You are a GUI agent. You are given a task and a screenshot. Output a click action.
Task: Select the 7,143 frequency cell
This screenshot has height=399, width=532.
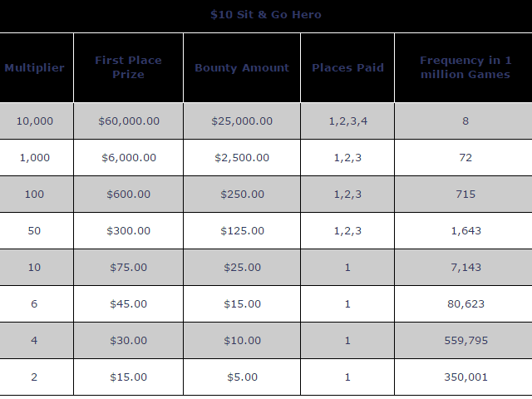(465, 268)
